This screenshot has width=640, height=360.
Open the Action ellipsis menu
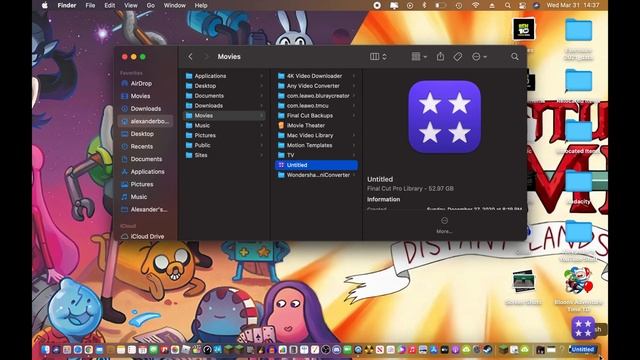479,57
